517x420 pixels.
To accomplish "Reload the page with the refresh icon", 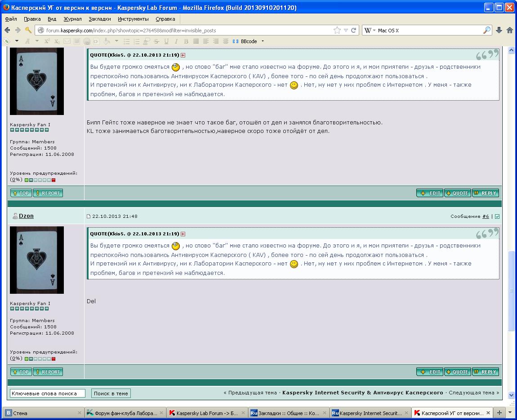I will 354,30.
